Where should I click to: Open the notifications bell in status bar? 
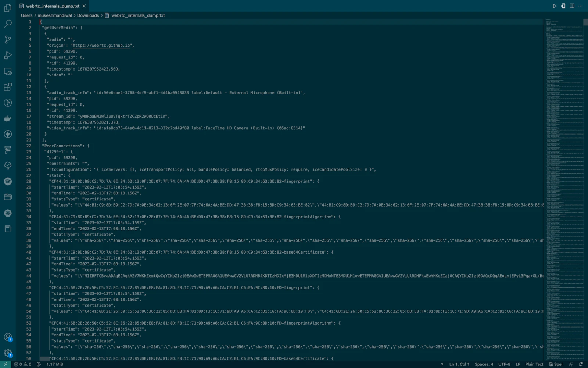(x=581, y=364)
